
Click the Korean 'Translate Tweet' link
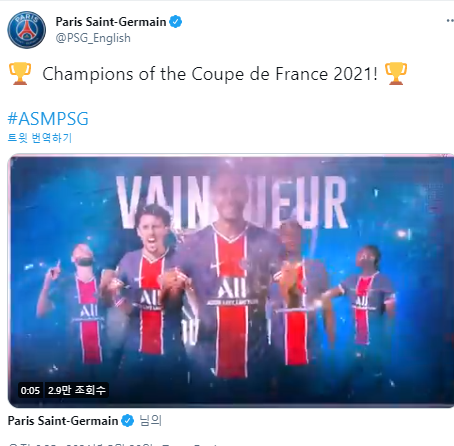(40, 138)
